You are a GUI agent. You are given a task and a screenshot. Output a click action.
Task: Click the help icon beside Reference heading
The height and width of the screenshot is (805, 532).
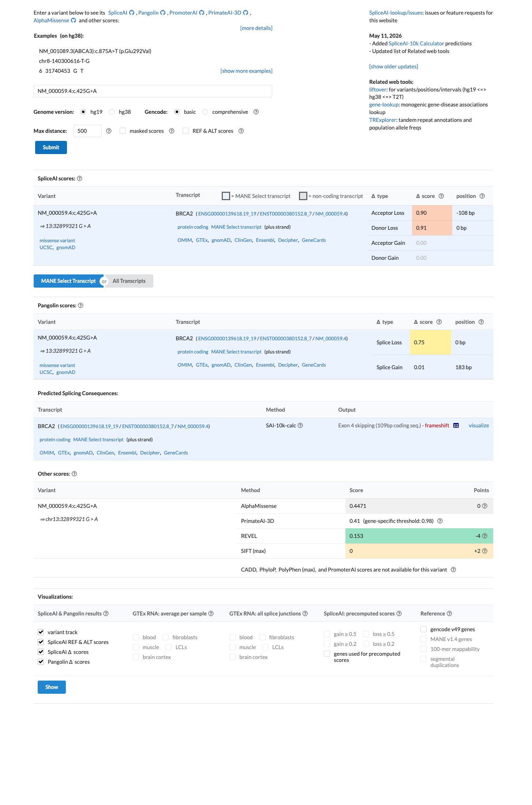tap(449, 614)
